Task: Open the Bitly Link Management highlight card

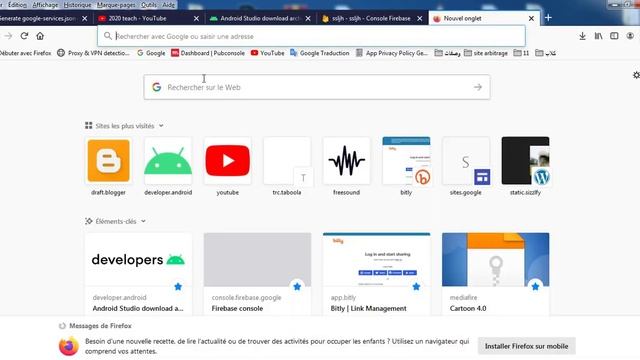Action: tap(376, 274)
